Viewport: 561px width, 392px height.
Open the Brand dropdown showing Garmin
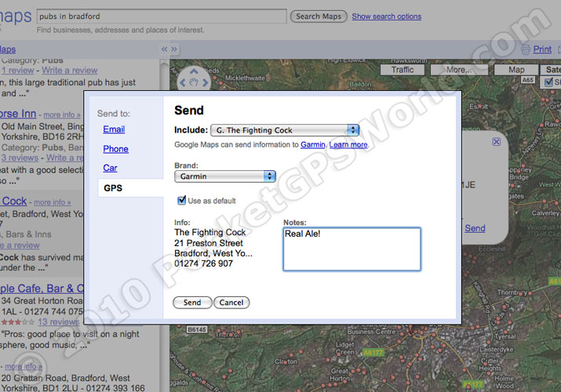225,176
